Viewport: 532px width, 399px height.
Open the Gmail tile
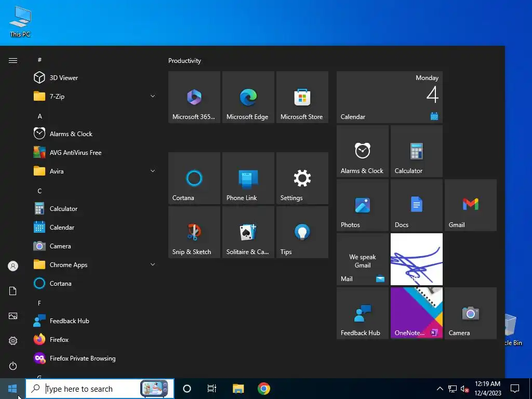pyautogui.click(x=471, y=205)
